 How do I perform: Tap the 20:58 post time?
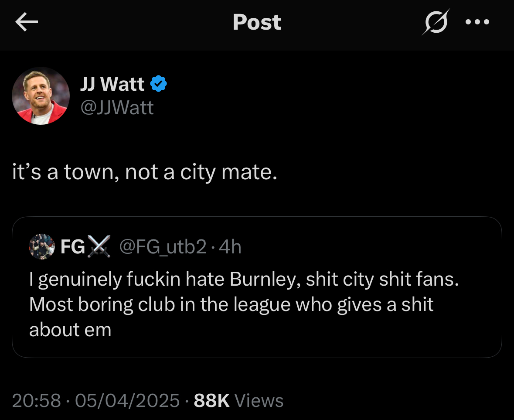36,400
